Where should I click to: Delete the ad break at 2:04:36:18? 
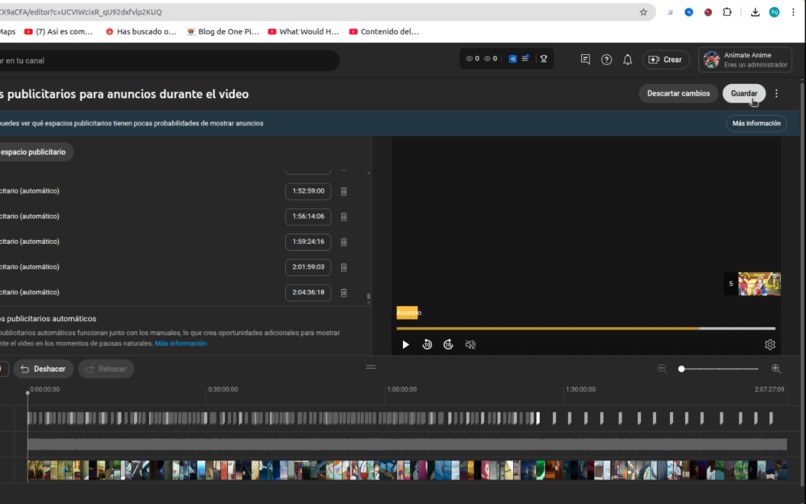tap(344, 293)
